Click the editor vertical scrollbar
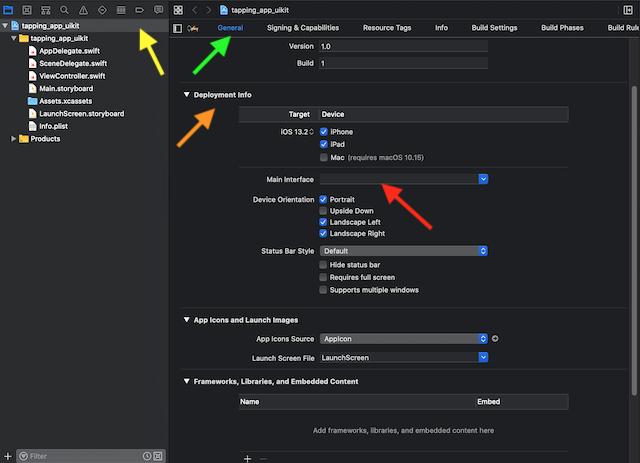This screenshot has height=463, width=640. tap(634, 241)
